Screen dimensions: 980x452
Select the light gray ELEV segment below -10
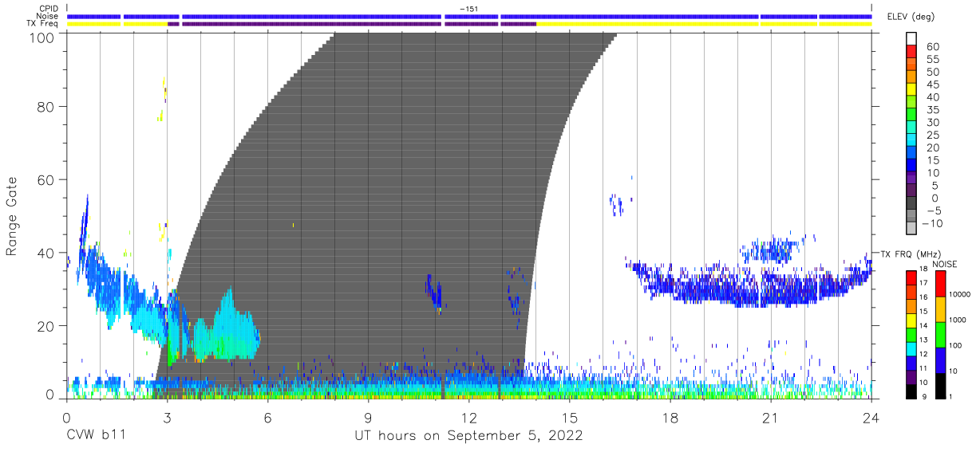point(911,230)
